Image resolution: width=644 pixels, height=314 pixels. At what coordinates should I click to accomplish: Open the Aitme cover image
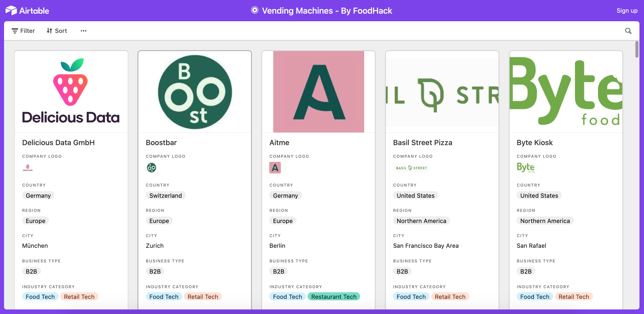coord(318,92)
